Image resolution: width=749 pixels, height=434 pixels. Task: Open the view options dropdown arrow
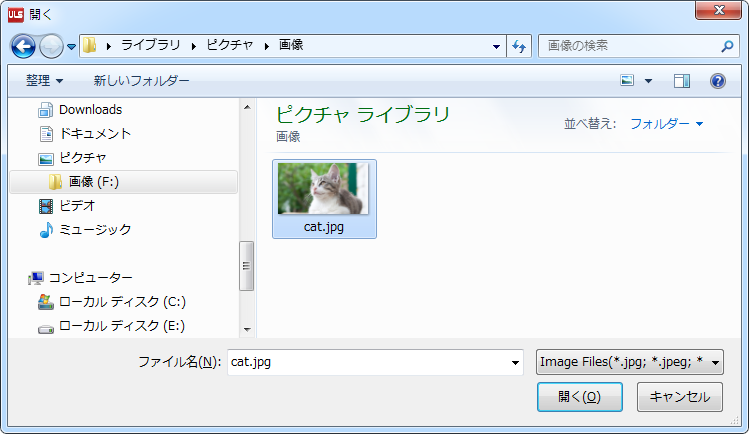coord(648,81)
